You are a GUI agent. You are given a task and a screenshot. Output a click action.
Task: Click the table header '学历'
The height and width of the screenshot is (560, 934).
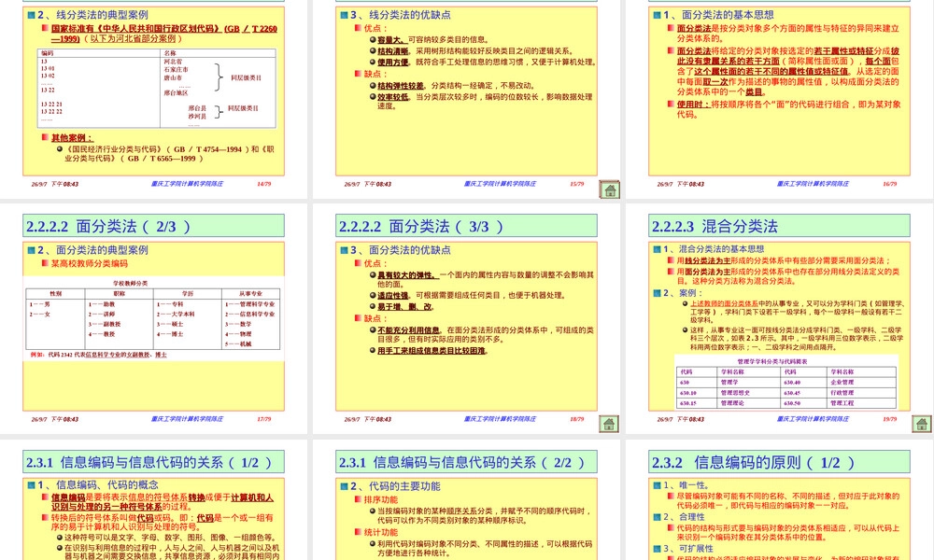click(x=188, y=293)
